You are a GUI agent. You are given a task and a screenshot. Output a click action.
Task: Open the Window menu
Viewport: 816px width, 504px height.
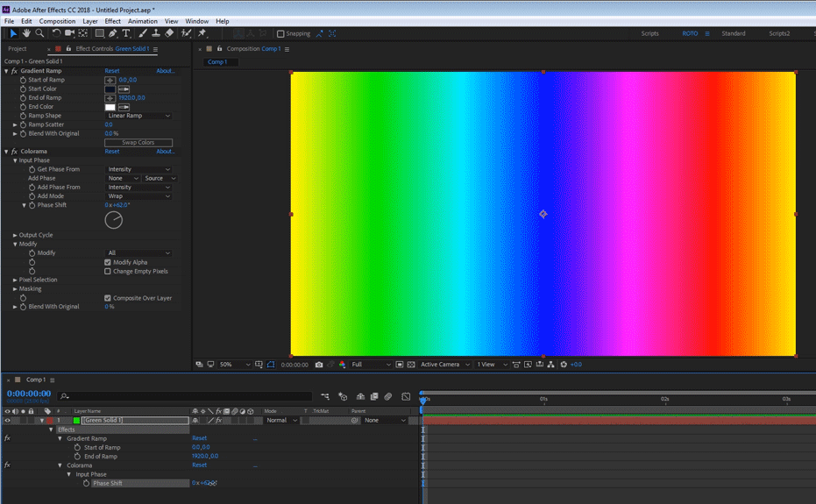coord(196,21)
